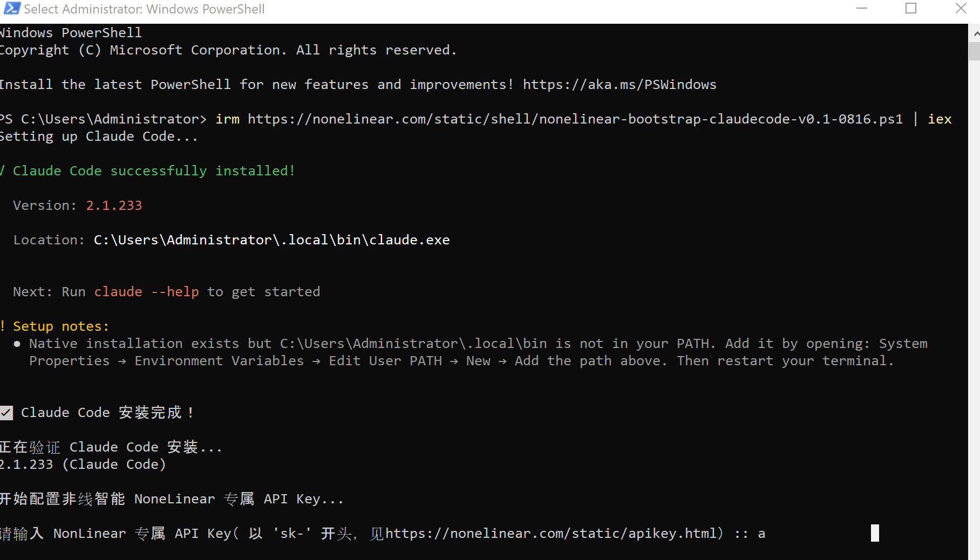The image size is (980, 560).
Task: Minimize the PowerShell window
Action: coord(862,9)
